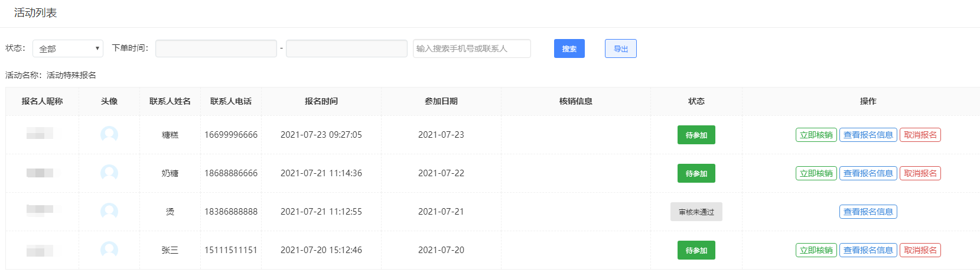Image resolution: width=980 pixels, height=272 pixels.
Task: Click 立即核销 in the 糖糕 row
Action: coord(816,135)
